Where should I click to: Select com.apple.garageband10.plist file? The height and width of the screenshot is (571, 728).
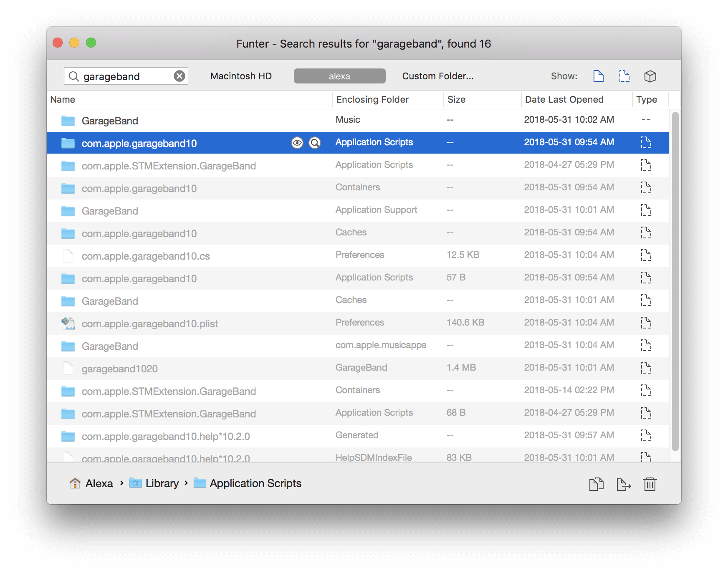coord(358,323)
